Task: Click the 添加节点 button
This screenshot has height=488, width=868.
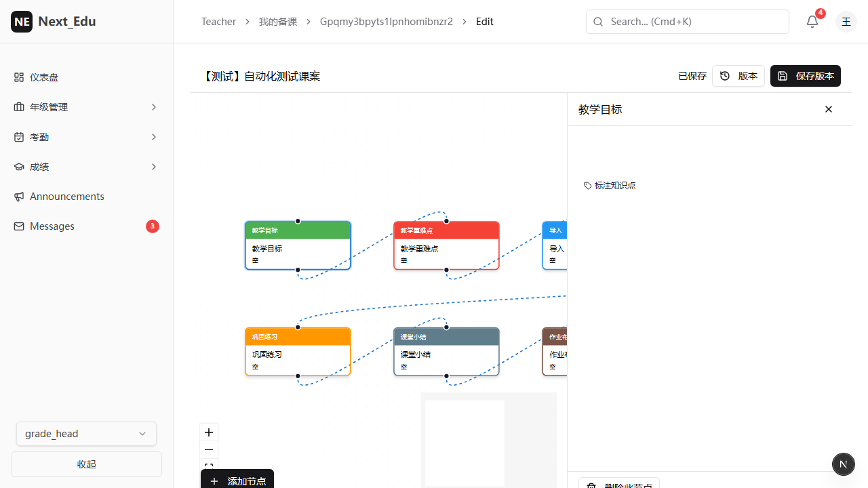Action: point(237,479)
